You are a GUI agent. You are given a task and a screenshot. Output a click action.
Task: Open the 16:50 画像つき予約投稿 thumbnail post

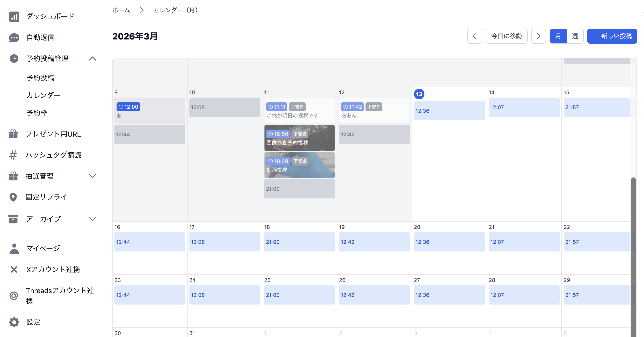(x=299, y=138)
